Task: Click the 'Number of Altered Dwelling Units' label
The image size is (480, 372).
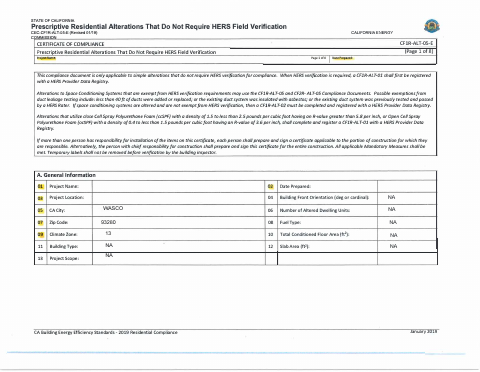Action: coord(315,210)
